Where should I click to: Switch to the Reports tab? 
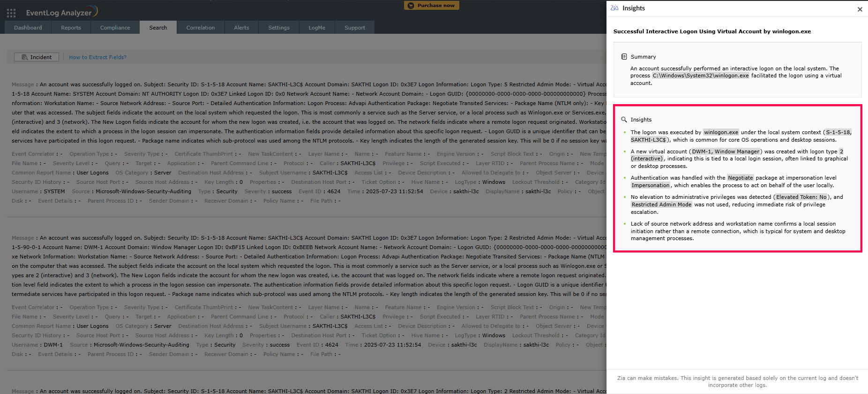click(x=71, y=28)
